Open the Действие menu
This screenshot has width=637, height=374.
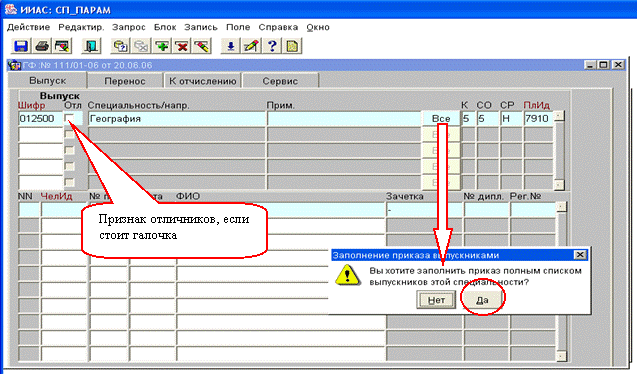point(28,27)
